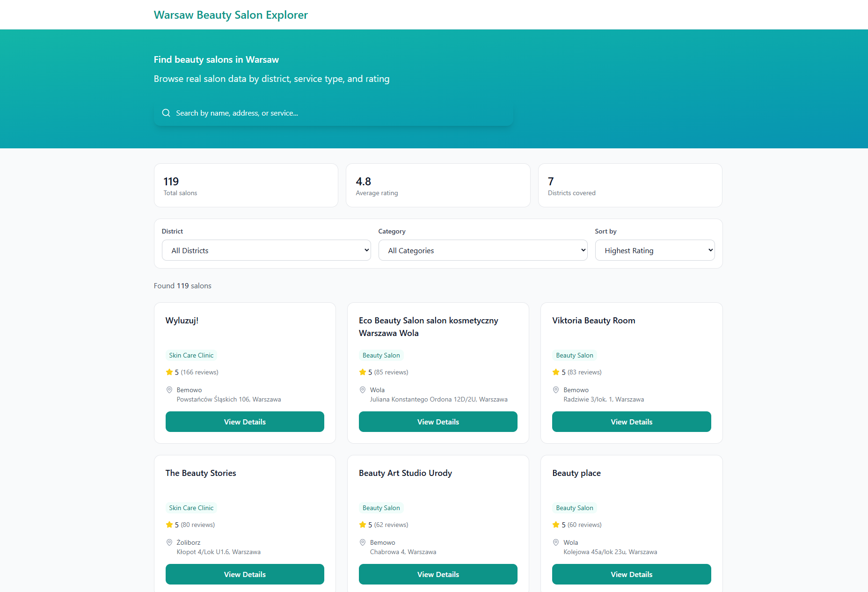Viewport: 868px width, 592px height.
Task: Click the 'Found 119 salons' text
Action: 182,285
